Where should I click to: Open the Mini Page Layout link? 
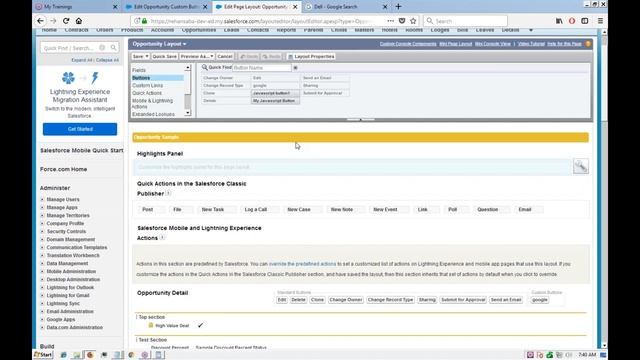pyautogui.click(x=456, y=44)
